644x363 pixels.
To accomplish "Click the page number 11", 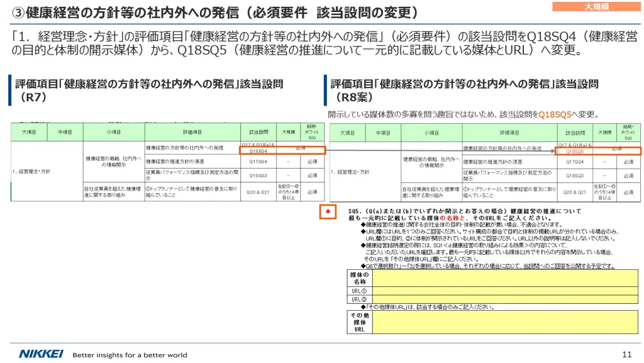I will (x=627, y=354).
